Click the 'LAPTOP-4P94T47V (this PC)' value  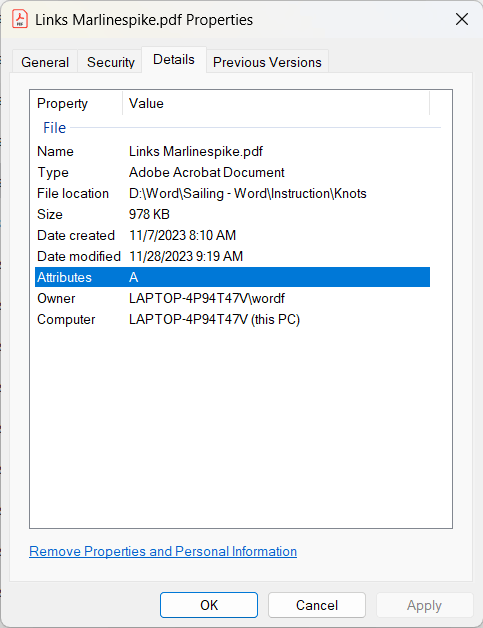[x=214, y=320]
